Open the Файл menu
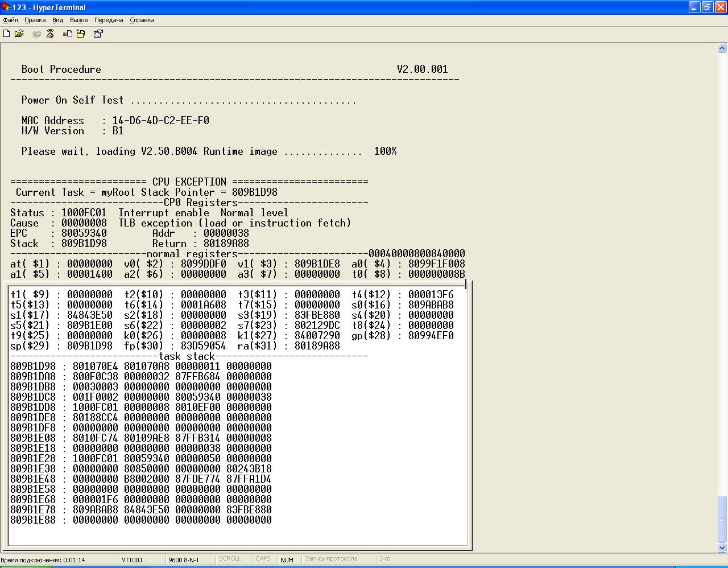The height and width of the screenshot is (568, 728). 10,20
